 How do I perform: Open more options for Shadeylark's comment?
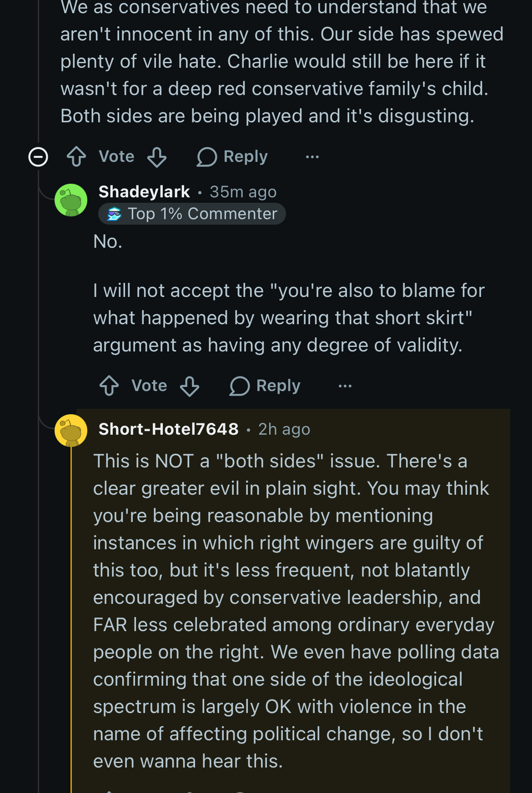[x=345, y=386]
